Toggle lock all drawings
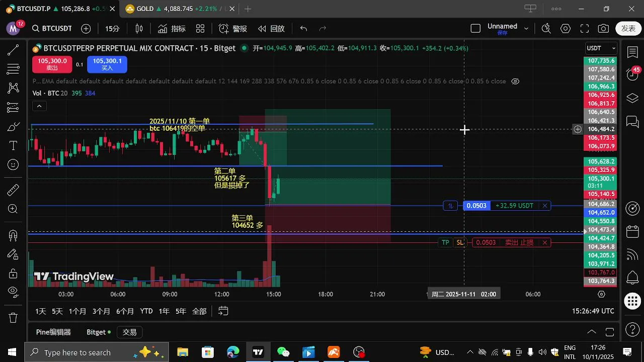644x362 pixels. pos(13,273)
